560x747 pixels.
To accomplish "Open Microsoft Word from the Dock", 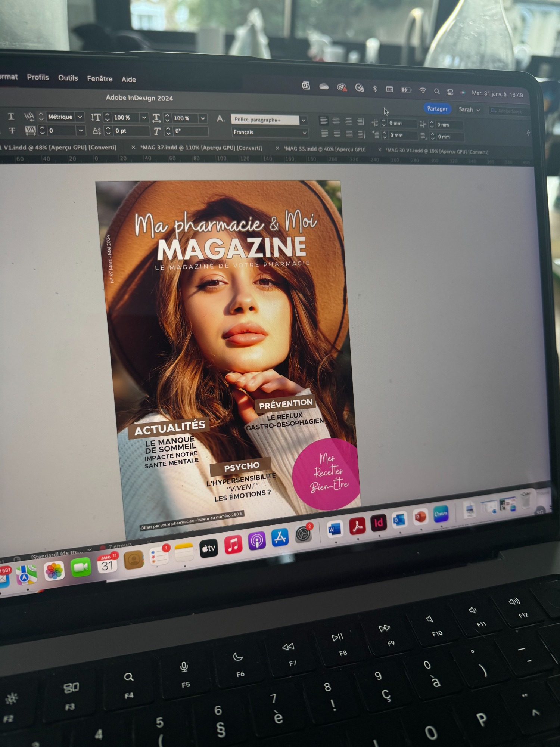I will (335, 529).
